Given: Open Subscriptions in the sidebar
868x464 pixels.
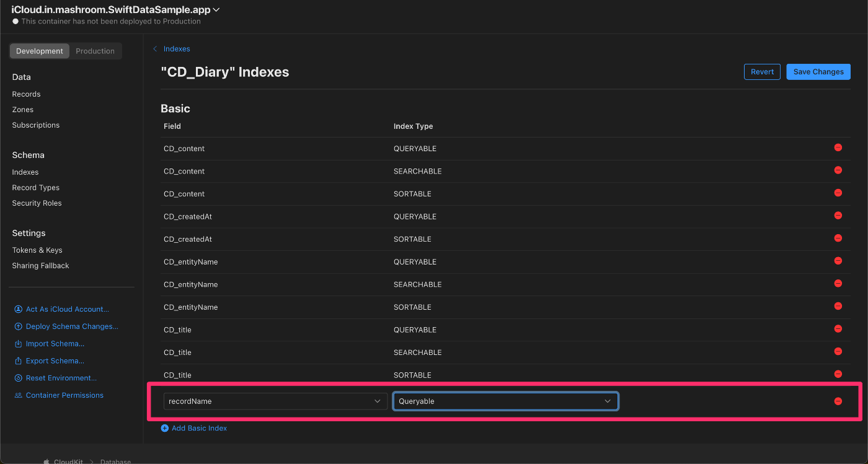Looking at the screenshot, I should (36, 125).
